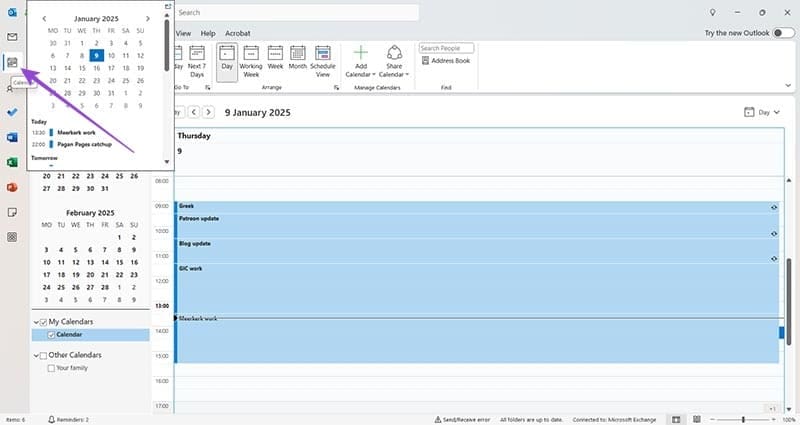Screen dimensions: 800x425
Task: Show Next 7 Days
Action: click(196, 61)
